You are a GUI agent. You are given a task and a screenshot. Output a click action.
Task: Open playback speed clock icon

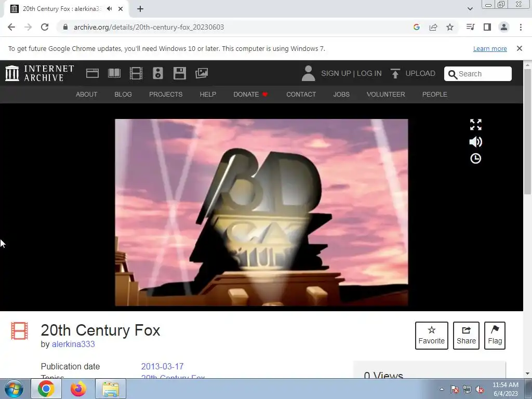click(x=476, y=158)
